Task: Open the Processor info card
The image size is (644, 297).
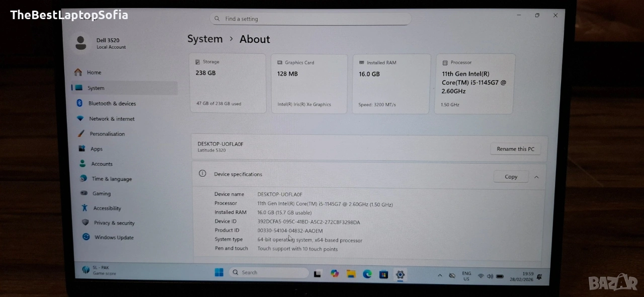Action: coord(474,84)
